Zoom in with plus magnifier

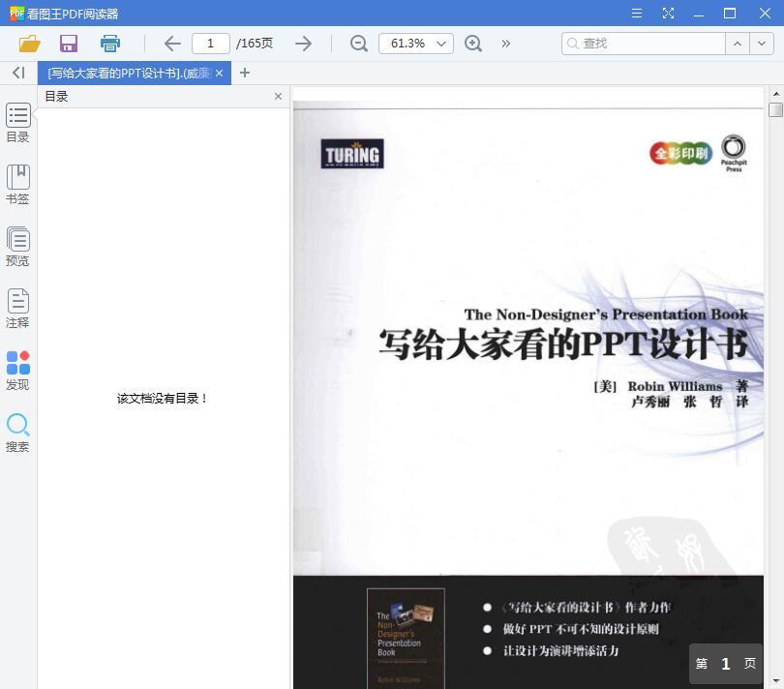coord(473,44)
